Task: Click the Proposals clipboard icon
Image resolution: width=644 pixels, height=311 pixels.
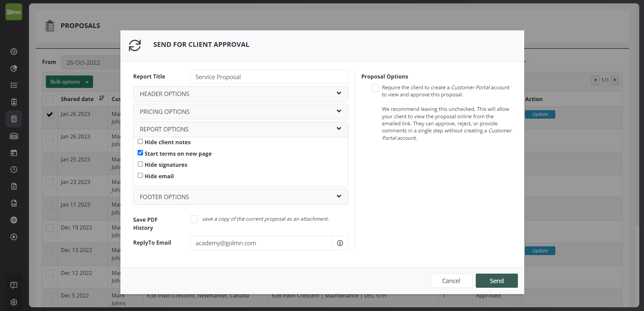Action: pos(50,26)
